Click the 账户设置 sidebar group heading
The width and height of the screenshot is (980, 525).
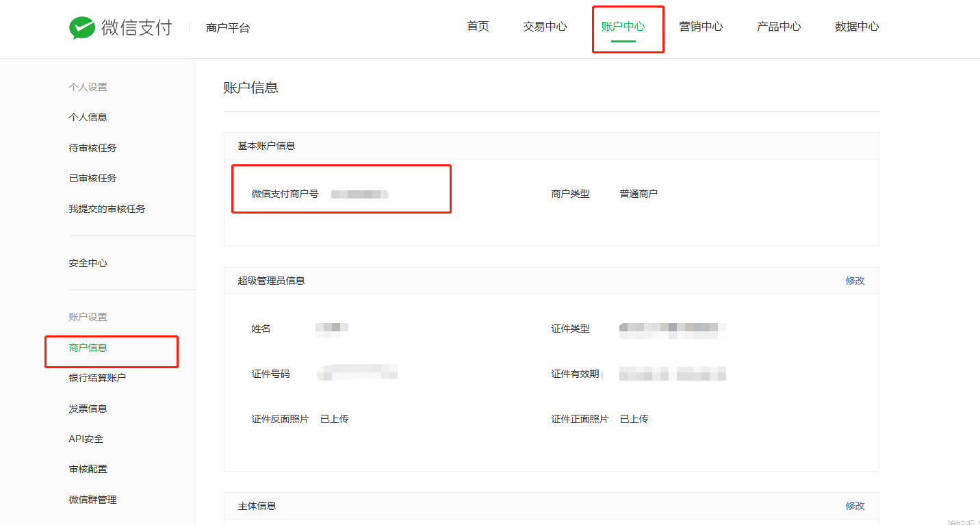point(88,317)
